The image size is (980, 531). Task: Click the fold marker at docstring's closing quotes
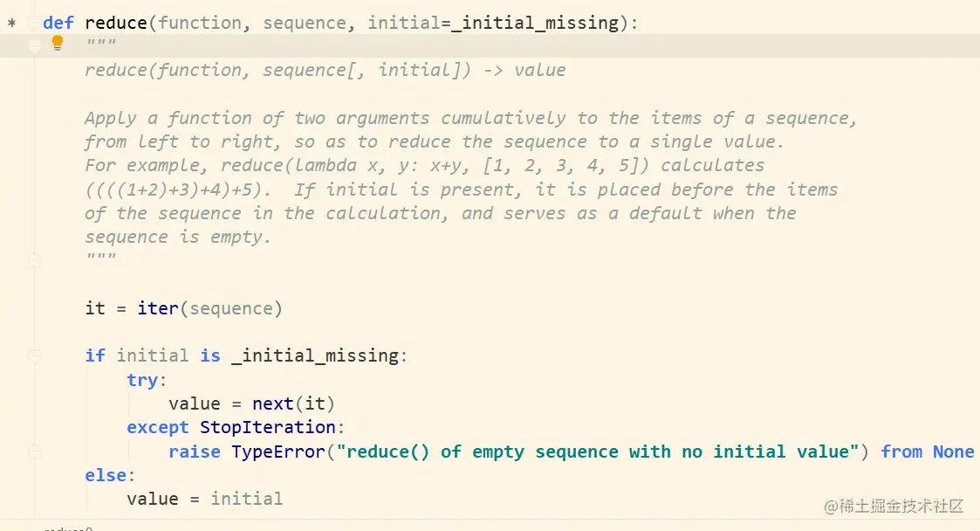coord(35,260)
